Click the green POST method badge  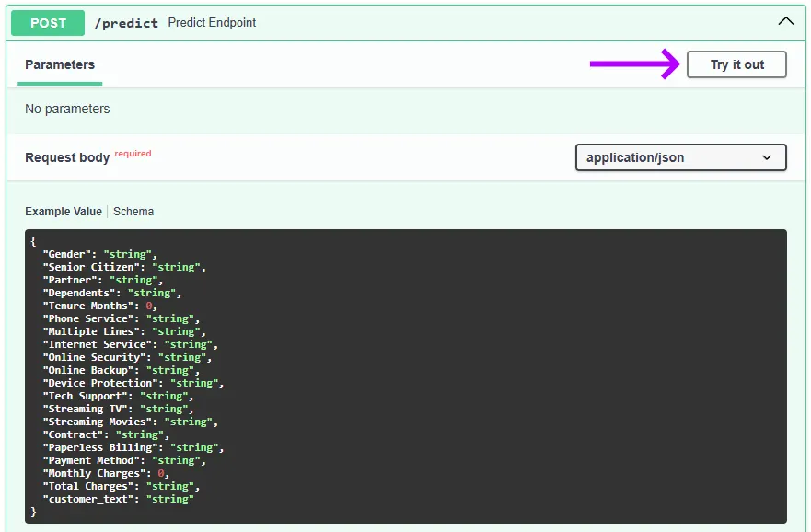point(47,22)
